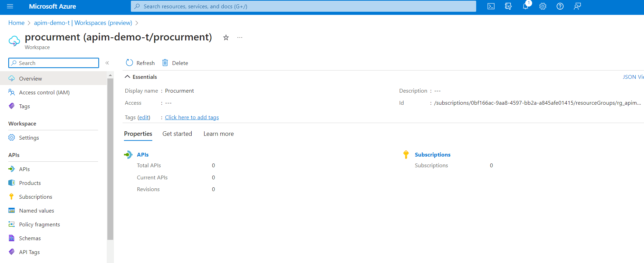644x263 pixels.
Task: Click the Schemas icon in the sidebar
Action: pos(12,238)
